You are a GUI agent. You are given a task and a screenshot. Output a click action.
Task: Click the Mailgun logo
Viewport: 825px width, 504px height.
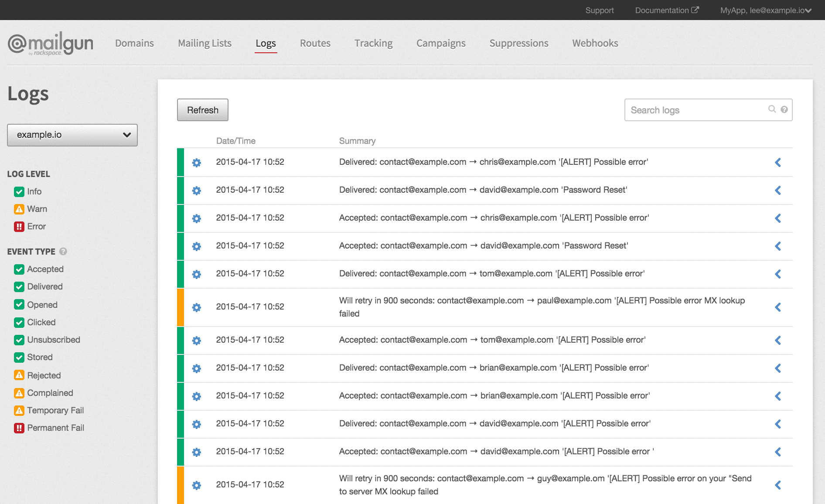51,44
